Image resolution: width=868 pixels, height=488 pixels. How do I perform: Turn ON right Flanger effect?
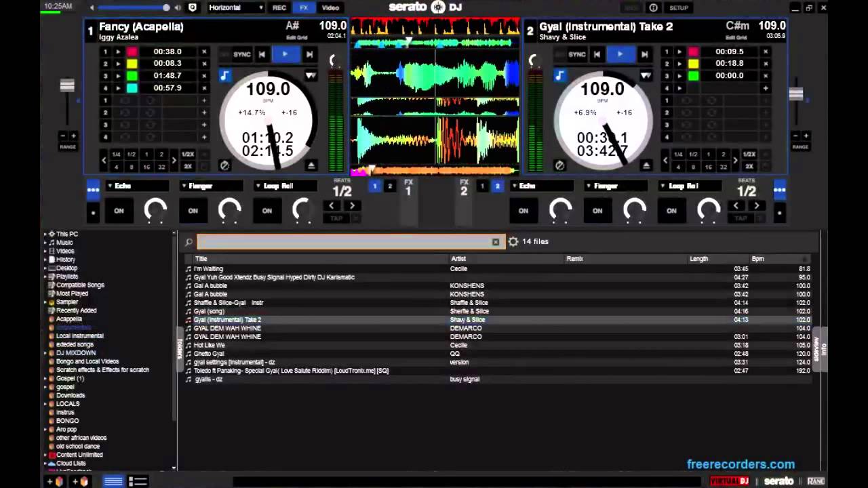(x=597, y=211)
